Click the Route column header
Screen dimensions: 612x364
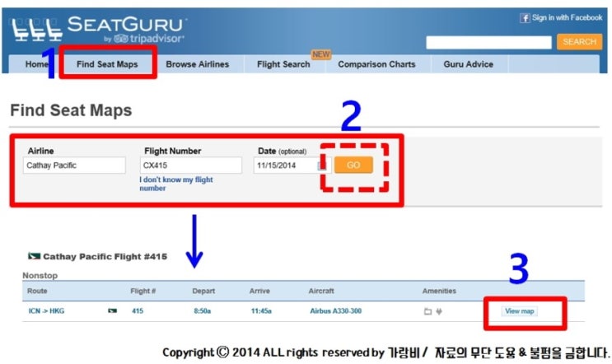tap(37, 291)
